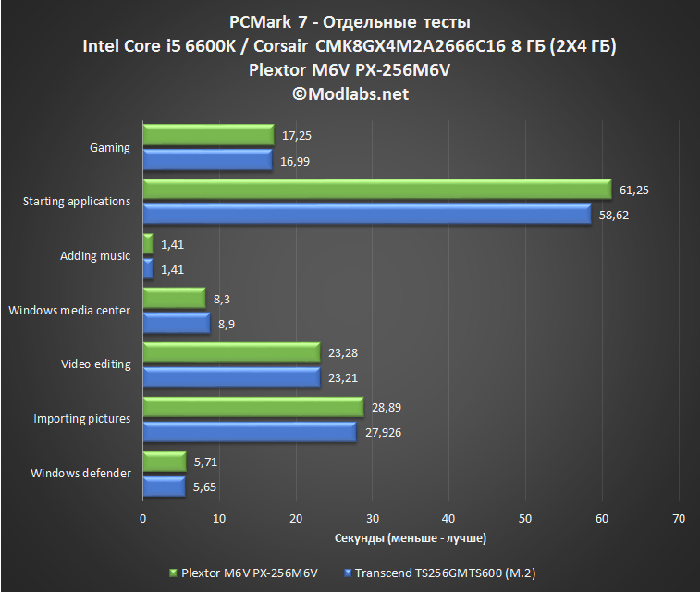
Task: Click the green Gaming bar
Action: pos(208,135)
